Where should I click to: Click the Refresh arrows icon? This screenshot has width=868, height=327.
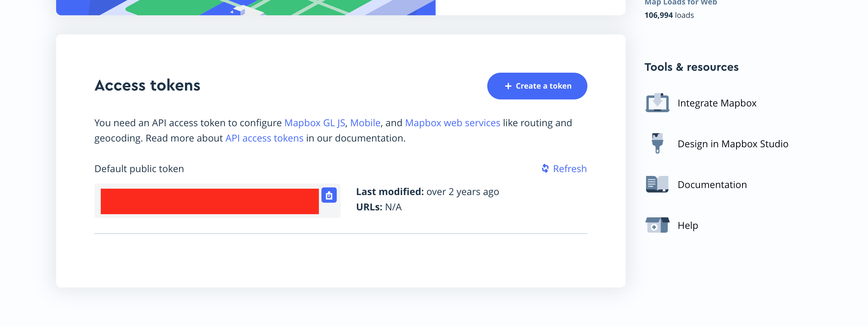coord(545,168)
